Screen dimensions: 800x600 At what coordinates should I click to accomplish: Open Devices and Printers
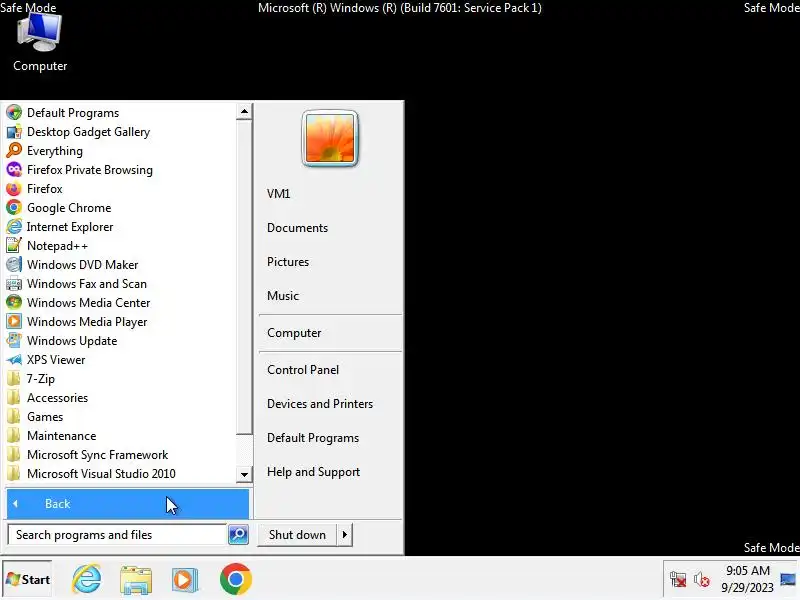320,404
